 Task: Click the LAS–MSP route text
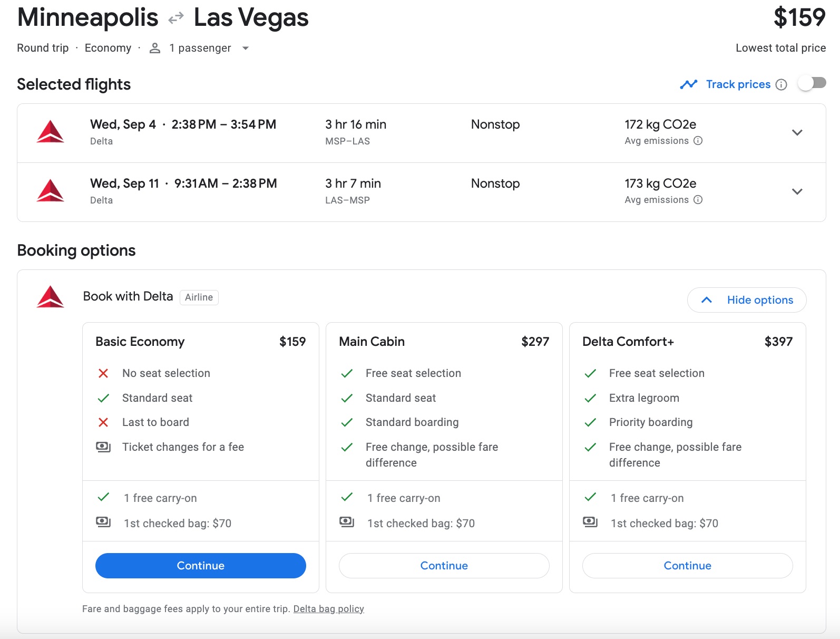pos(348,200)
